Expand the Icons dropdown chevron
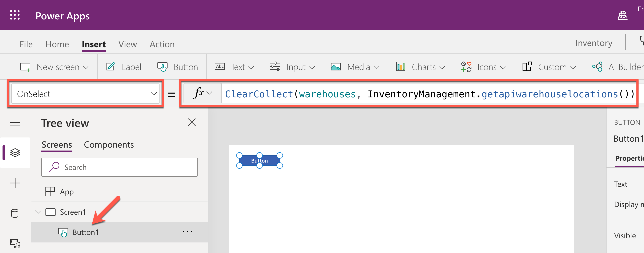Image resolution: width=644 pixels, height=253 pixels. [503, 67]
